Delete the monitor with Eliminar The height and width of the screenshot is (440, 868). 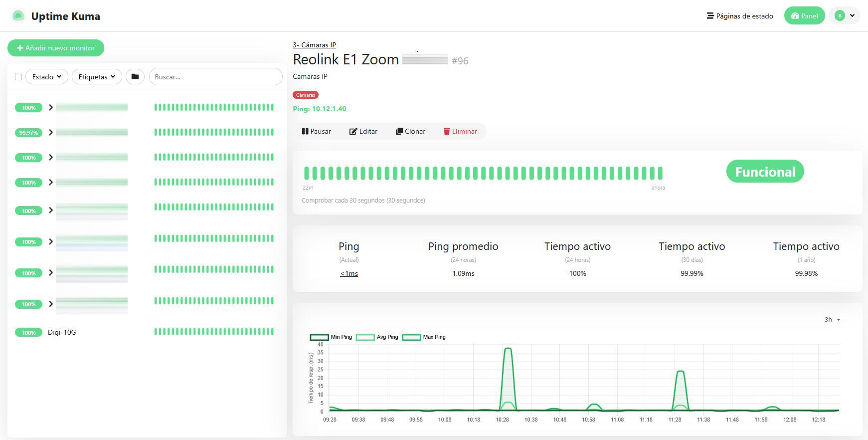point(460,131)
